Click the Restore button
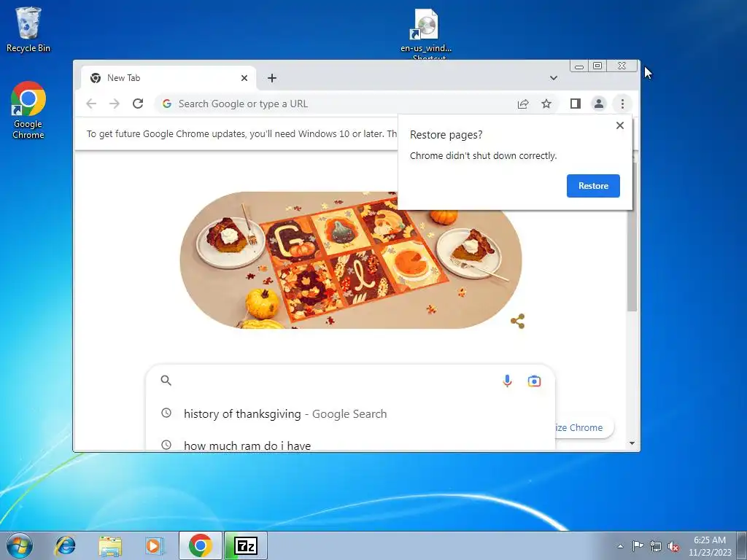Screen dimensions: 747x560 pyautogui.click(x=593, y=186)
